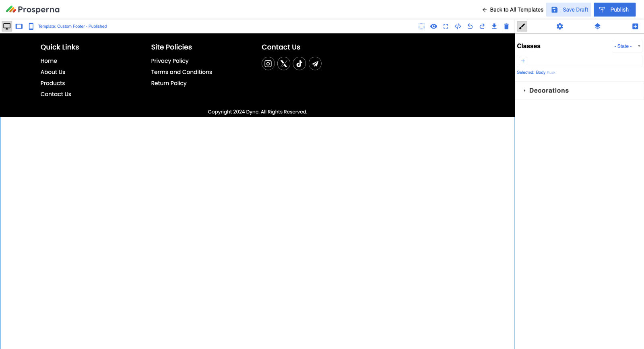Viewport: 644px width, 349px height.
Task: Go back to All Templates
Action: (513, 10)
